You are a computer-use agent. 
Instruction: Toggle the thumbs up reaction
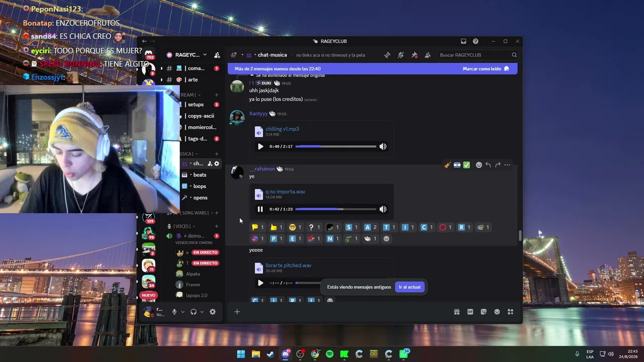(276, 227)
